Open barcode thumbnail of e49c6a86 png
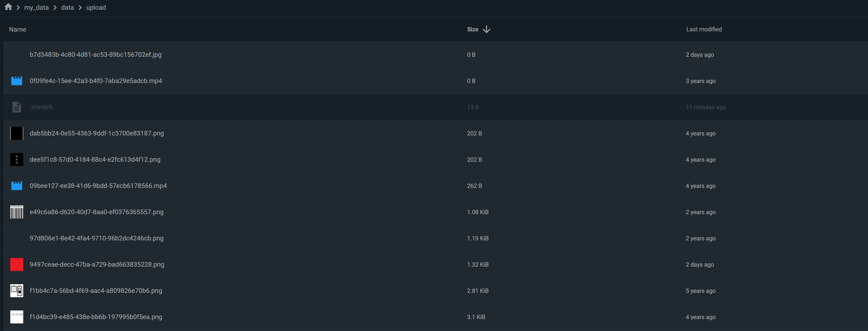The image size is (868, 331). click(x=16, y=212)
